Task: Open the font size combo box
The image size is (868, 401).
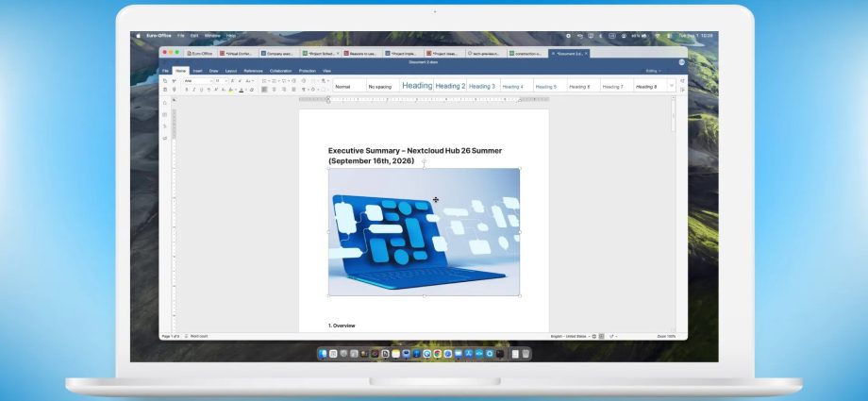Action: [x=221, y=81]
